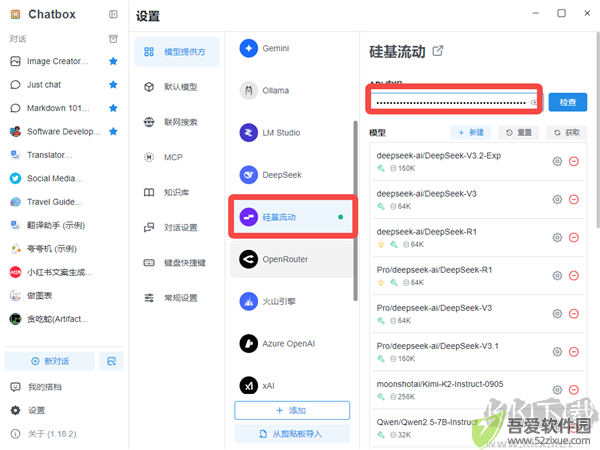This screenshot has height=450, width=600.
Task: Open settings gear for Pro/deepseek-ai/DeepSeek-V3.1
Action: [x=558, y=352]
